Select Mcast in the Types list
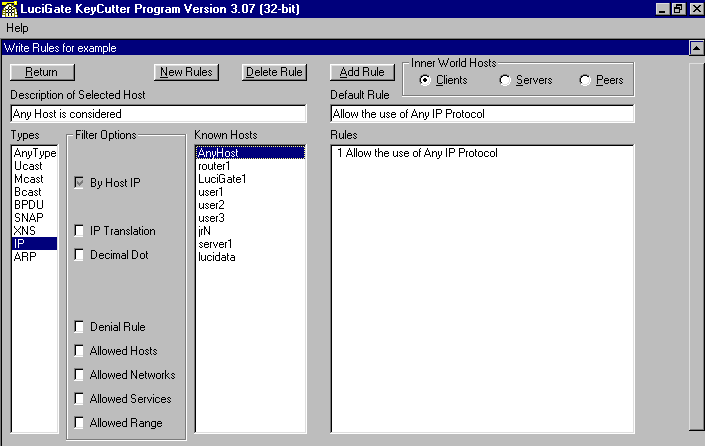705x446 pixels. point(35,179)
